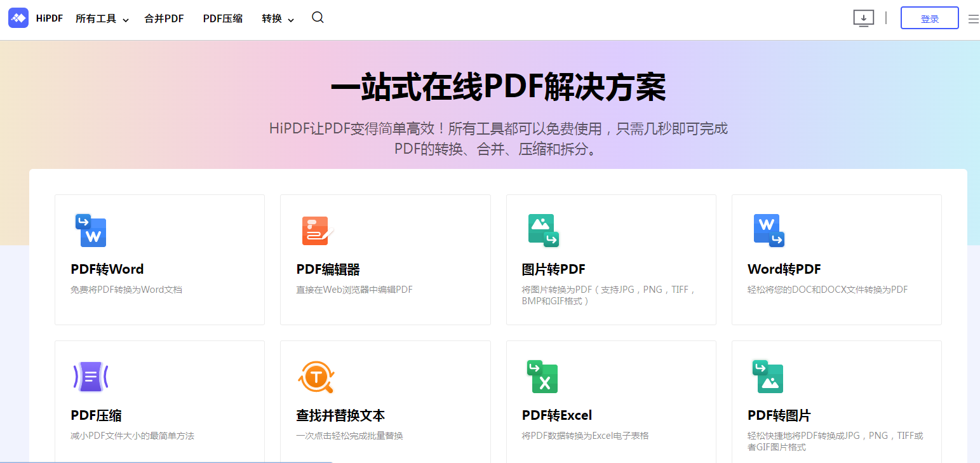Open the Word转PDF card title
The height and width of the screenshot is (463, 980).
pyautogui.click(x=784, y=269)
